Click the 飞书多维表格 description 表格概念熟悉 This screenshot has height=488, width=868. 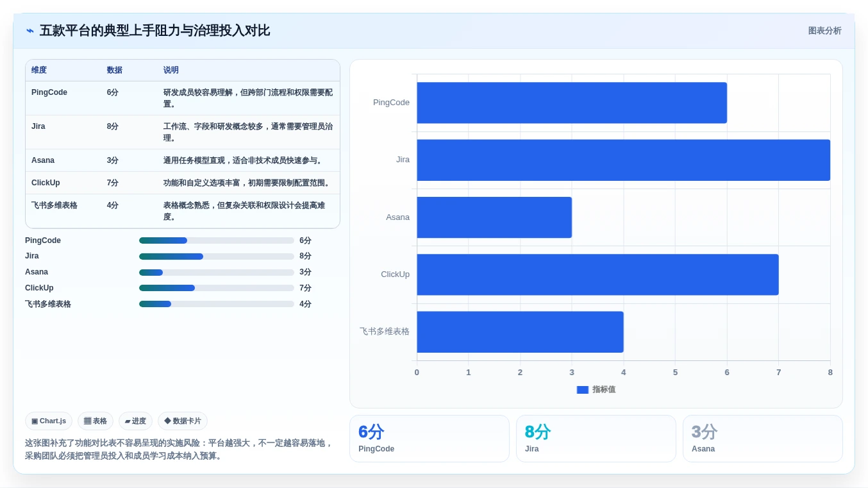pos(244,211)
